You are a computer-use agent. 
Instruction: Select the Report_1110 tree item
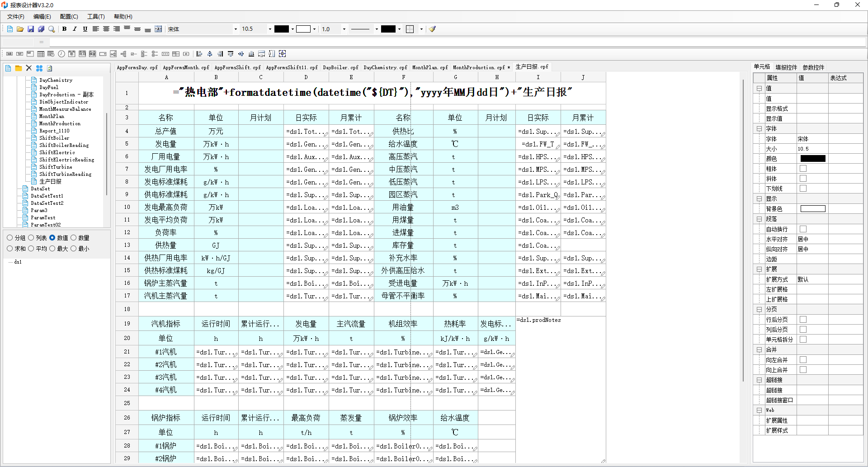tap(54, 131)
